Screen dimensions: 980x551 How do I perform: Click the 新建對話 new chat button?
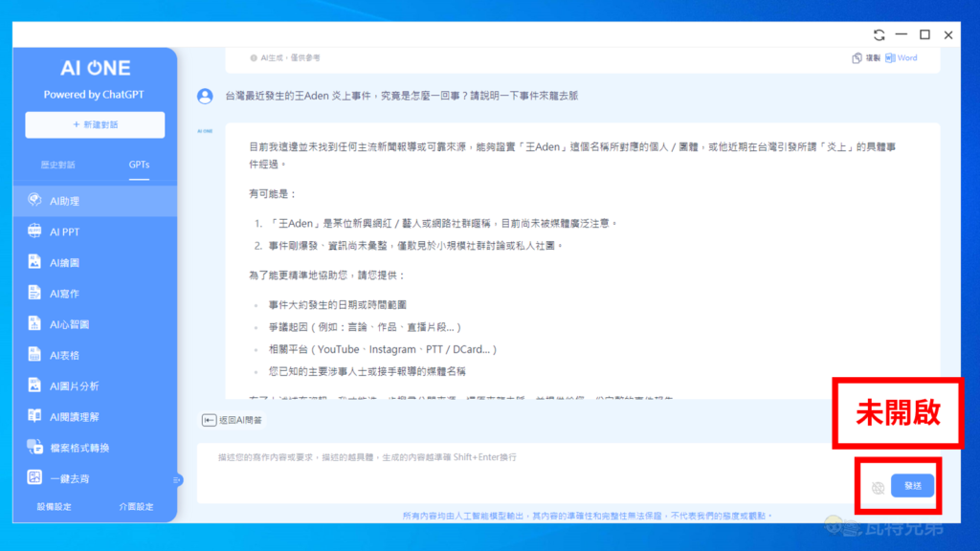coord(95,125)
